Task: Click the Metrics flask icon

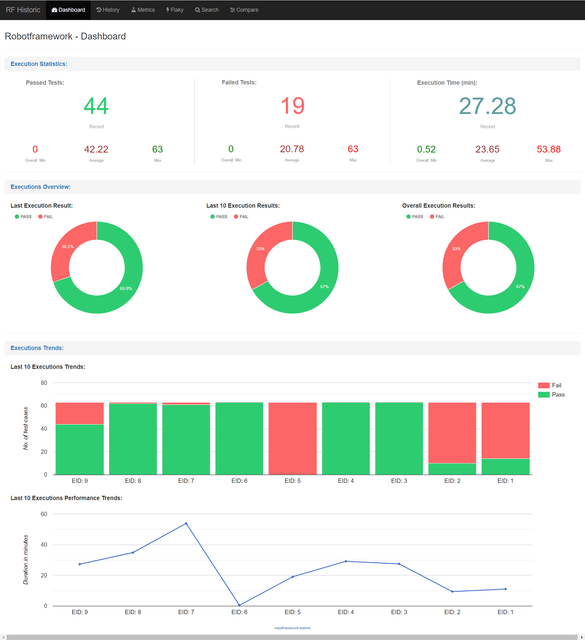Action: (x=133, y=10)
